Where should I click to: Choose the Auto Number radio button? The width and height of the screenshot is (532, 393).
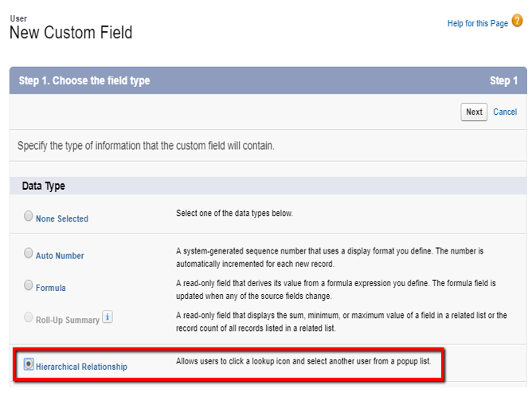click(x=29, y=253)
